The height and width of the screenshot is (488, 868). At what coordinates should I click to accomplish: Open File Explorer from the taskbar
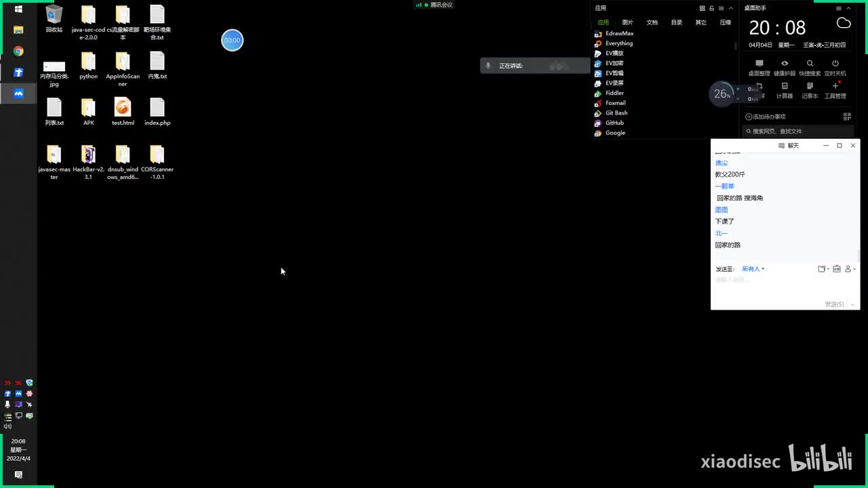coord(18,30)
